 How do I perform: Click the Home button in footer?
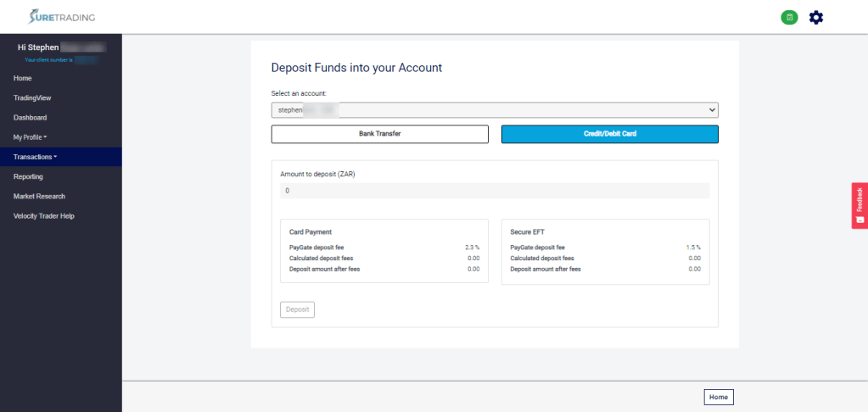pos(718,397)
